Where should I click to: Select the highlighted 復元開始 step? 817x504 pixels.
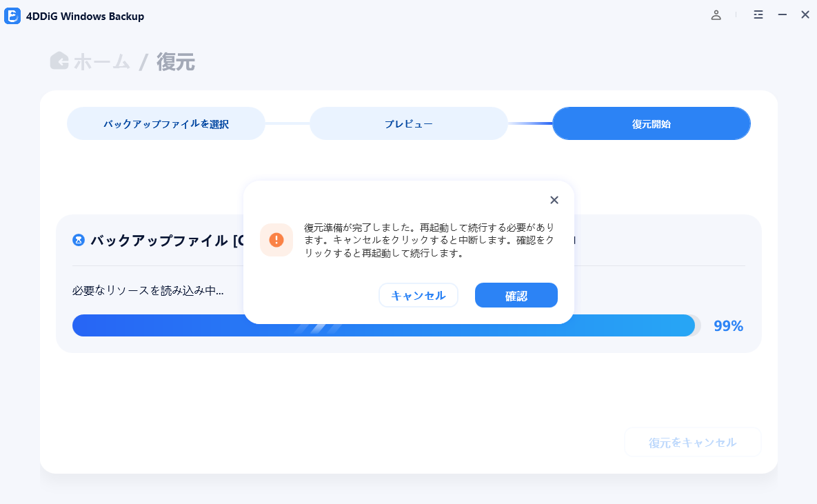(x=651, y=123)
